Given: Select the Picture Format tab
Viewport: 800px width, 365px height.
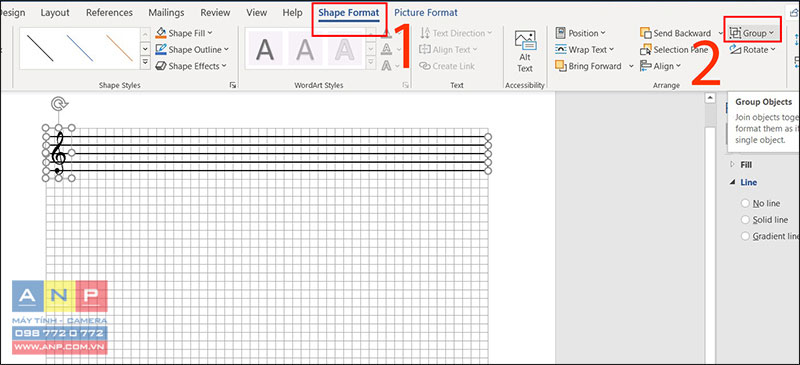Looking at the screenshot, I should pos(426,13).
